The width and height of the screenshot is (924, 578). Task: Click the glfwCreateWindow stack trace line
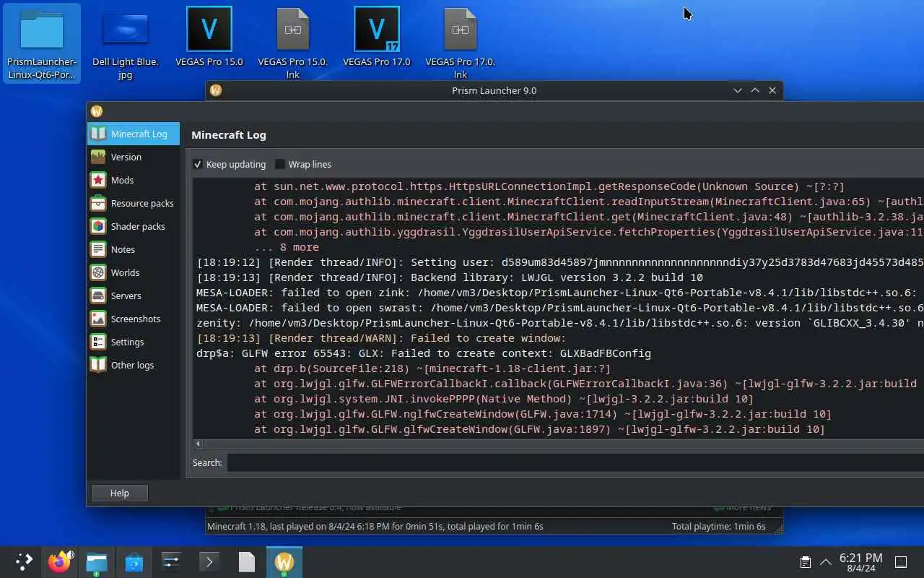coord(539,429)
